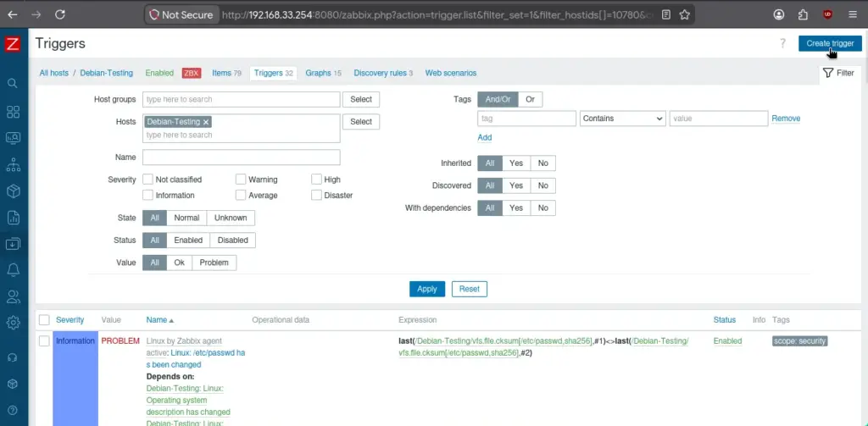Check the Warning severity box
The image size is (868, 426).
point(241,180)
